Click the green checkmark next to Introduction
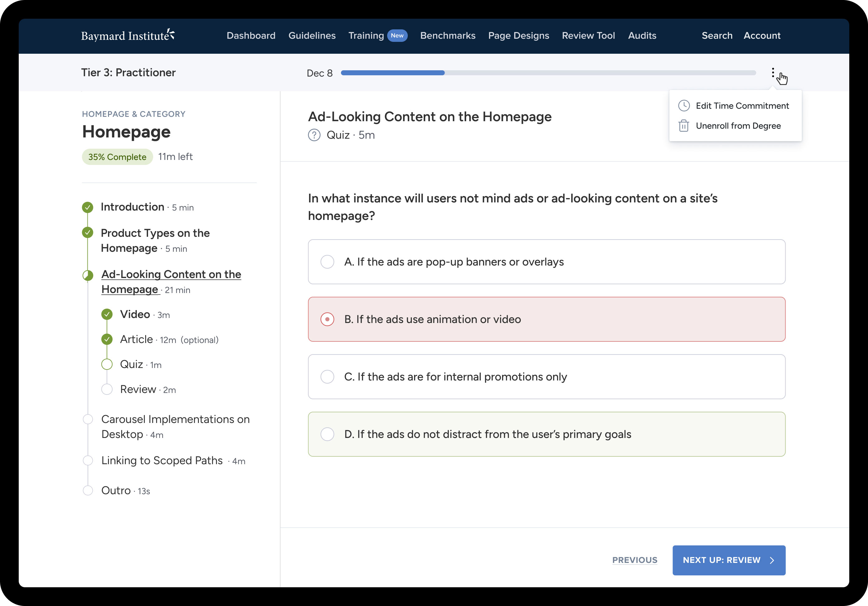The width and height of the screenshot is (868, 606). (x=88, y=207)
